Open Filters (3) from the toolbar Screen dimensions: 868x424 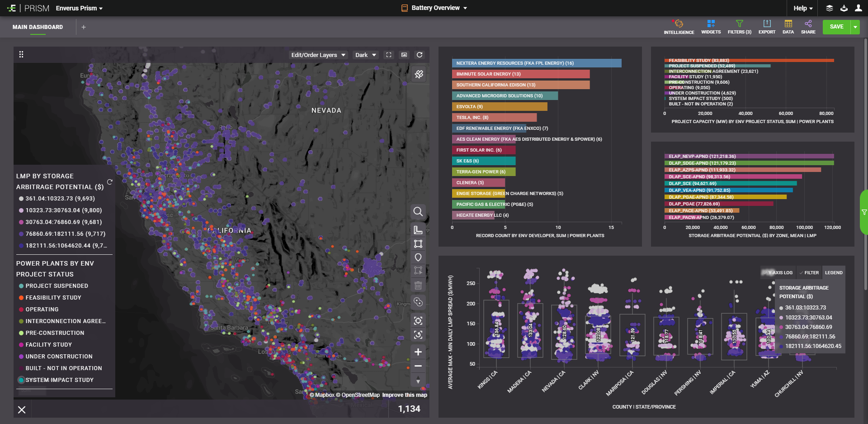click(x=739, y=27)
